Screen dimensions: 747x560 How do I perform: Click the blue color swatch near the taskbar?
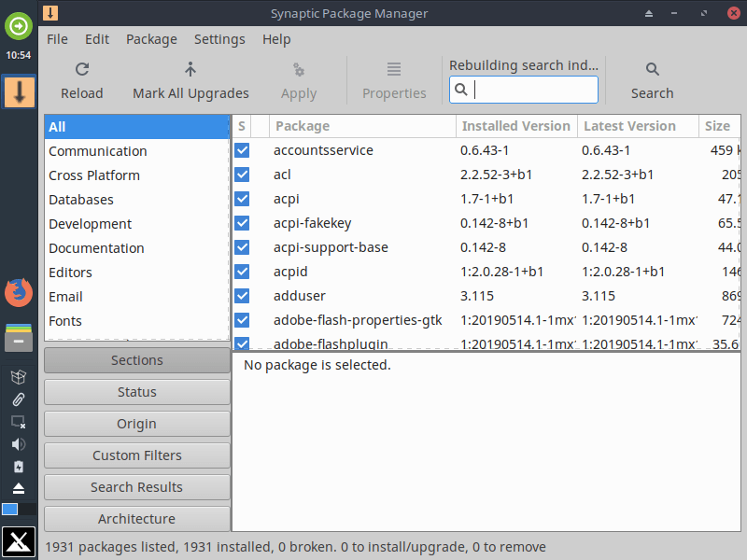click(9, 509)
